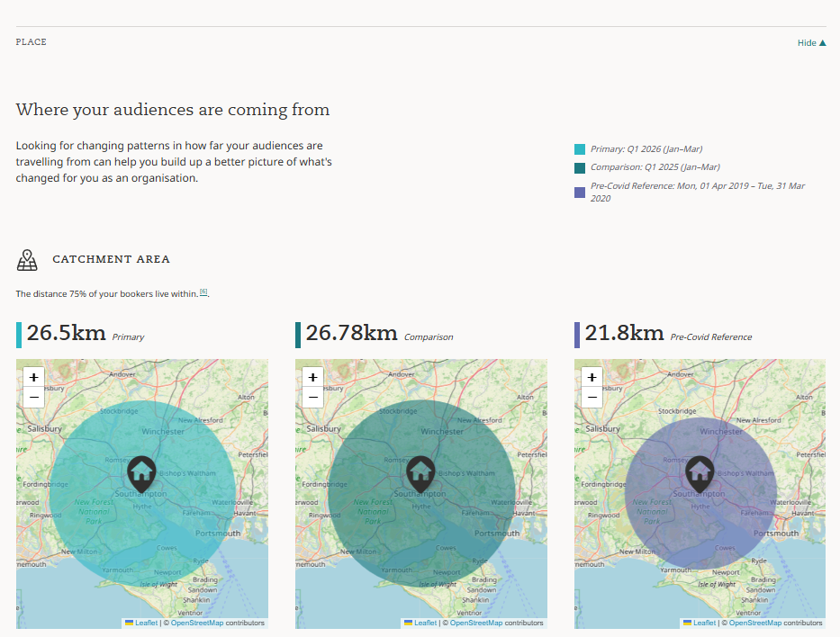Click Salisbury label on the Pre-Covid map
This screenshot has width=840, height=637.
[x=602, y=429]
